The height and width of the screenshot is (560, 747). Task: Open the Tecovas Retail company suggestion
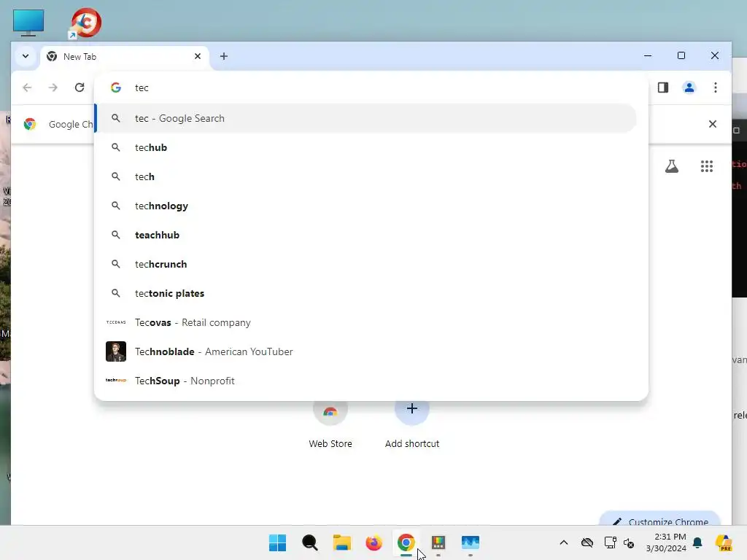pyautogui.click(x=366, y=322)
